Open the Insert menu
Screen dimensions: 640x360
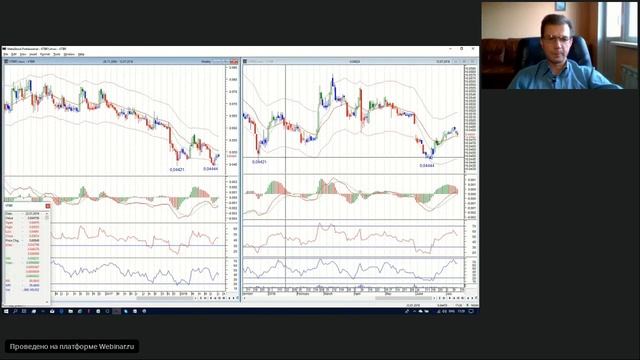(33, 54)
